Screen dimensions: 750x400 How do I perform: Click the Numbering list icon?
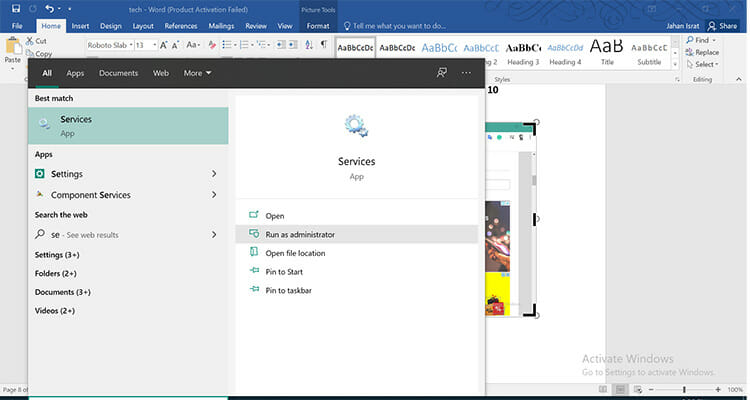(x=246, y=44)
